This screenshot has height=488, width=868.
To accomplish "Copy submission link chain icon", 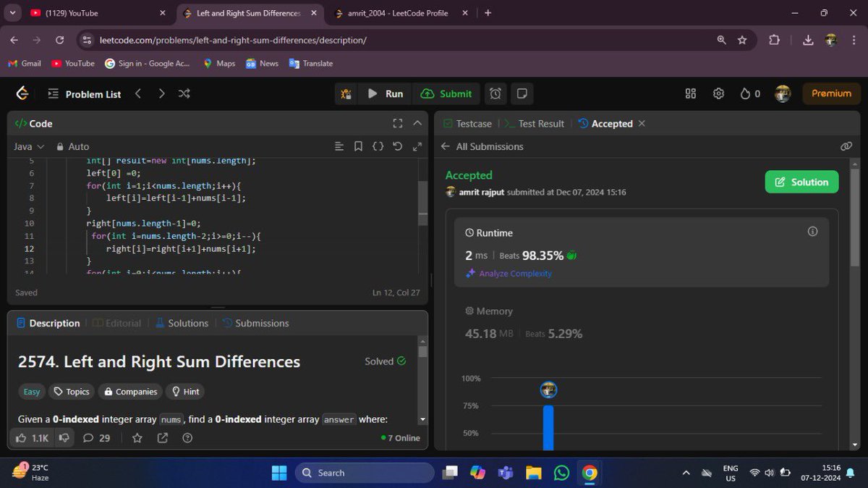I will coord(846,146).
